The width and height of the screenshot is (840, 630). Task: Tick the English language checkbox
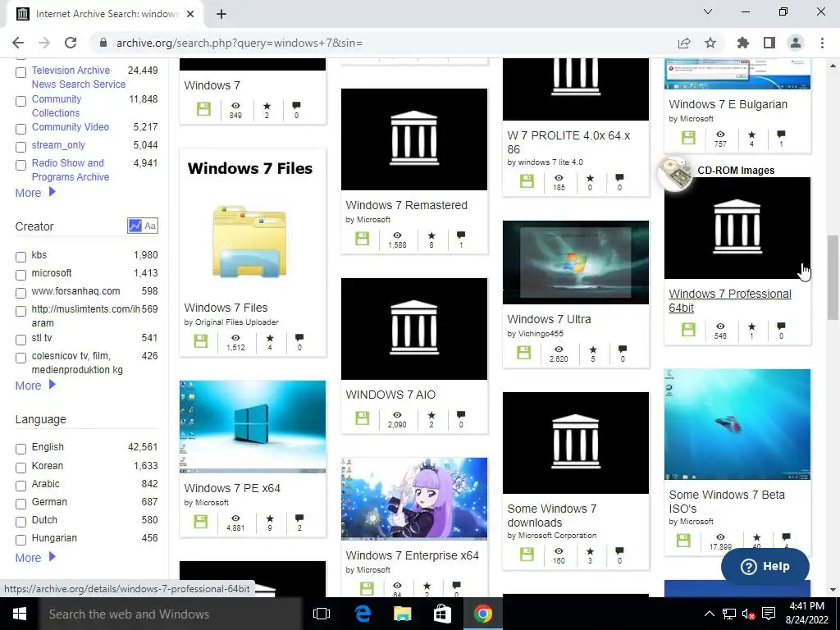(x=21, y=449)
